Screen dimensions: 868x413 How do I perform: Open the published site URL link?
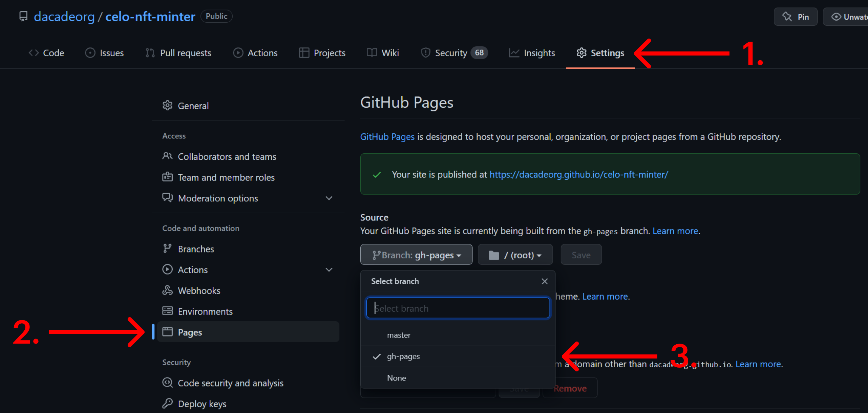(578, 174)
